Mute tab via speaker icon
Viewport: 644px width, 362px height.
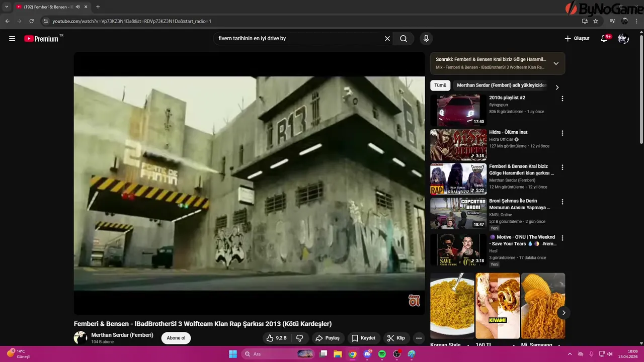(x=78, y=7)
